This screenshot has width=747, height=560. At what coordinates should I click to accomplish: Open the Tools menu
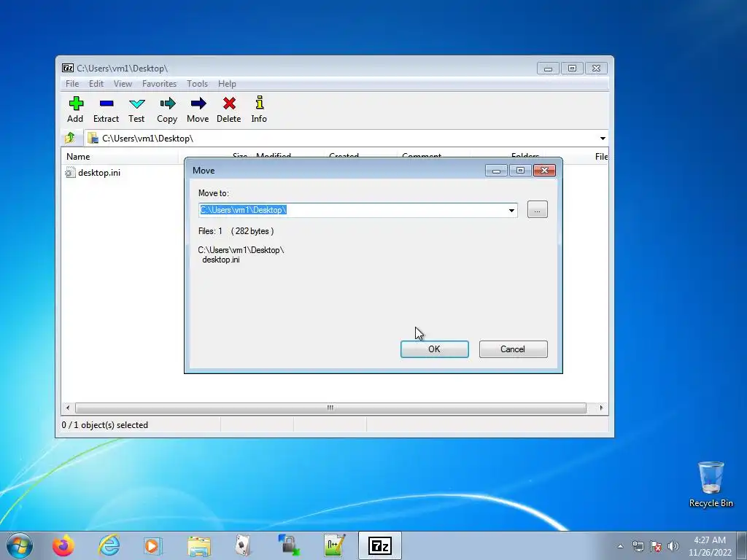[197, 84]
